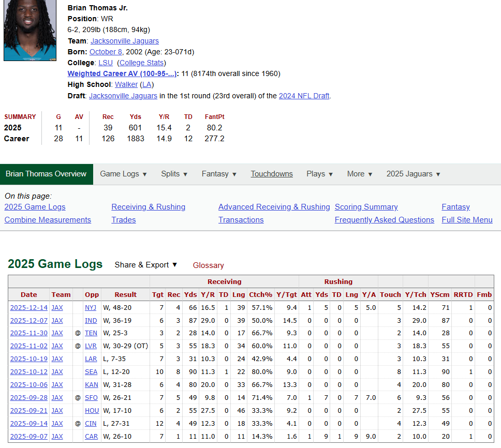Image resolution: width=501 pixels, height=448 pixels.
Task: Open the KAN opponent link
Action: pyautogui.click(x=92, y=385)
